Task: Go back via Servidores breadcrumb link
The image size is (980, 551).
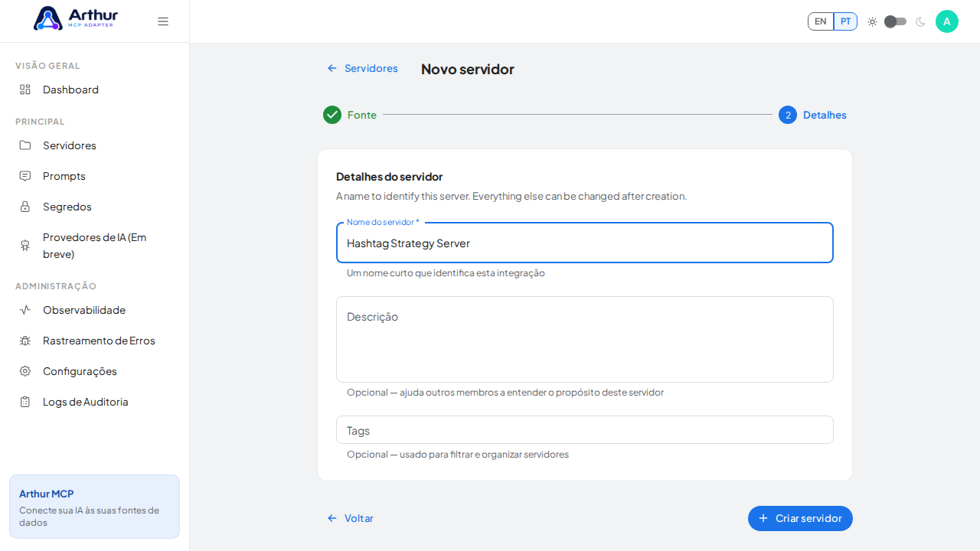Action: (x=362, y=68)
